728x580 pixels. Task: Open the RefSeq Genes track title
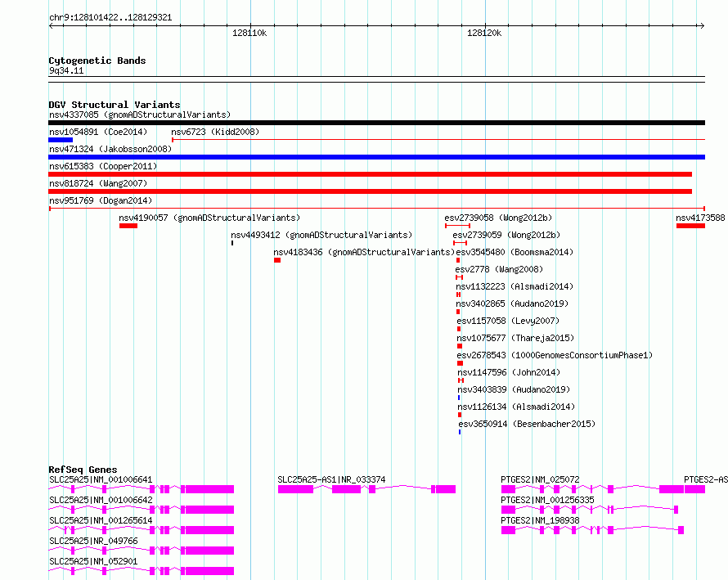click(83, 470)
